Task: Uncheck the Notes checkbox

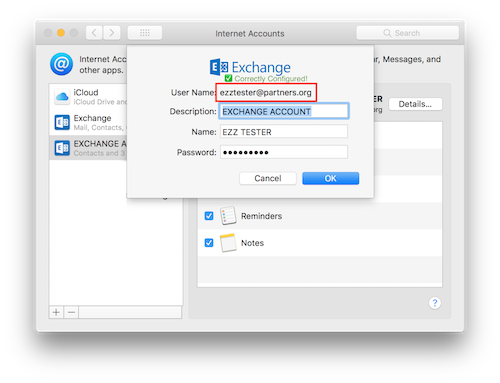Action: 209,243
